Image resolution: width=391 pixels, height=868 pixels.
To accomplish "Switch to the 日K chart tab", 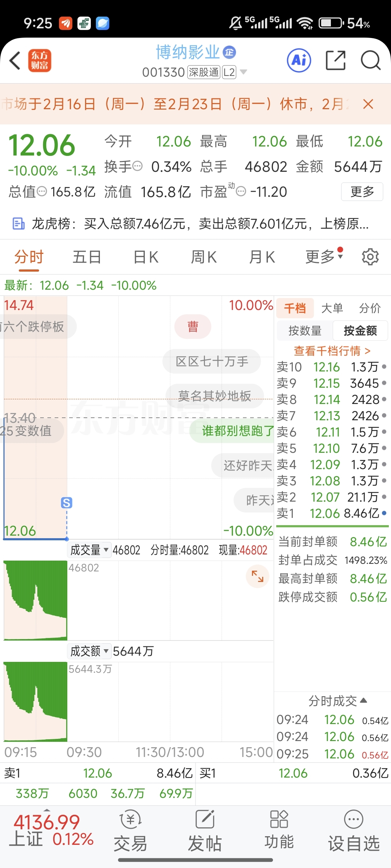I will click(x=146, y=257).
